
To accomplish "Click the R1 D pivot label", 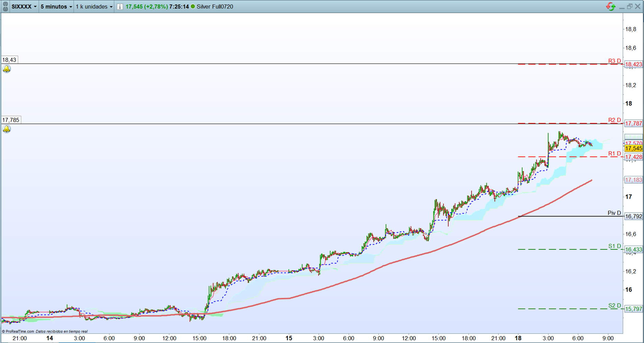I will 614,153.
